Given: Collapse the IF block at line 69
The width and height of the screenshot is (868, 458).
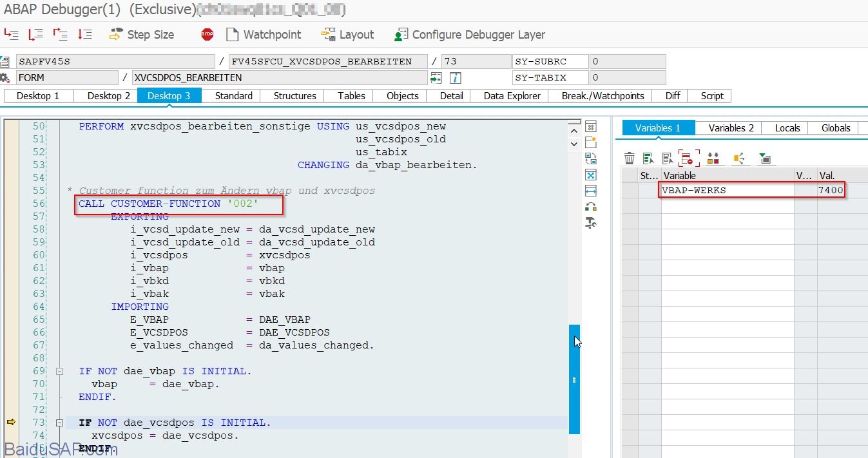Looking at the screenshot, I should click(x=60, y=371).
